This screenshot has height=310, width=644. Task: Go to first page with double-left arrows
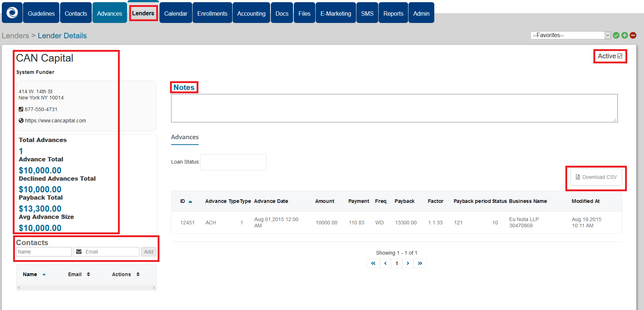click(x=373, y=263)
